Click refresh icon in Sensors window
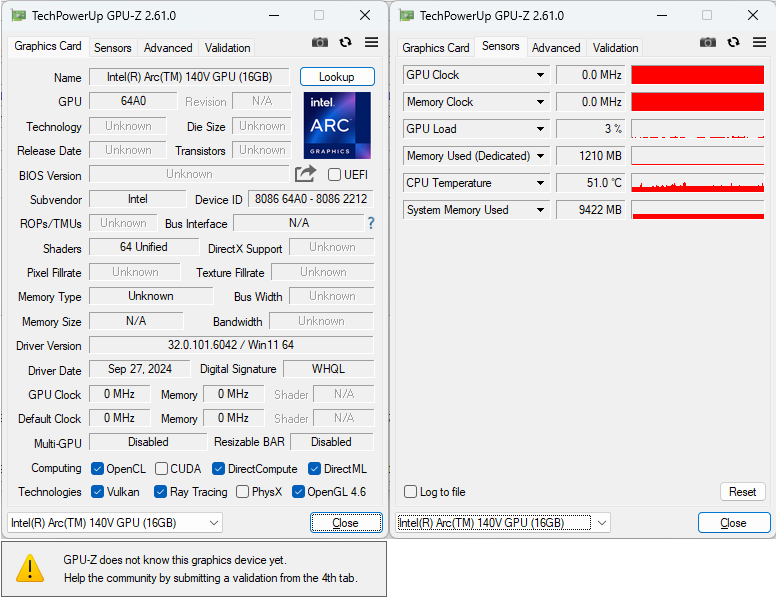This screenshot has width=776, height=600. tap(733, 43)
